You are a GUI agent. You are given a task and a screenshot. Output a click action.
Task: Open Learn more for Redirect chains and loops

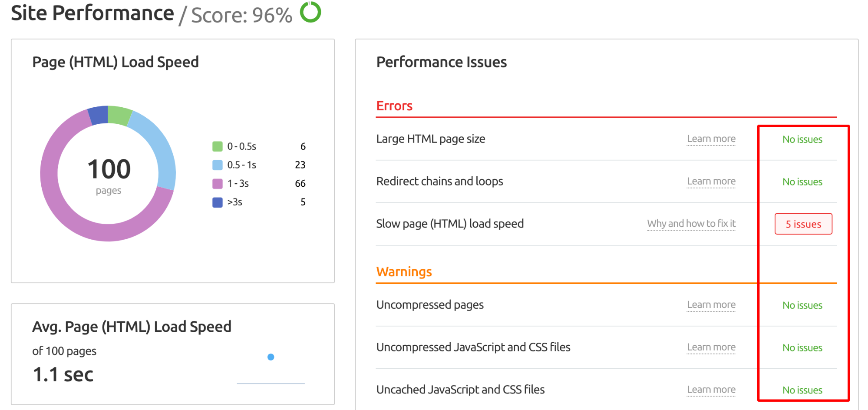tap(711, 181)
